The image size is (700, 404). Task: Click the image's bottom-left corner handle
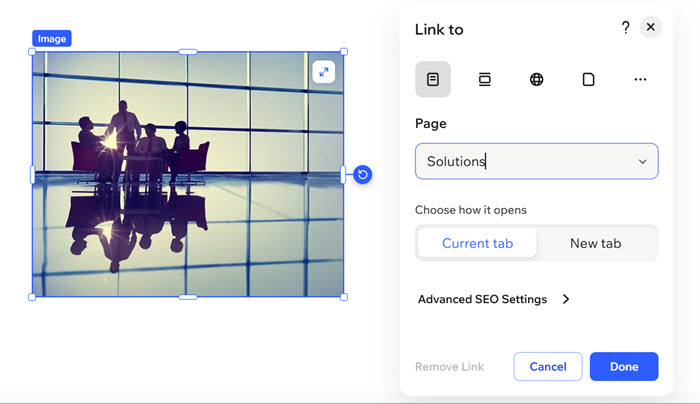tap(32, 297)
